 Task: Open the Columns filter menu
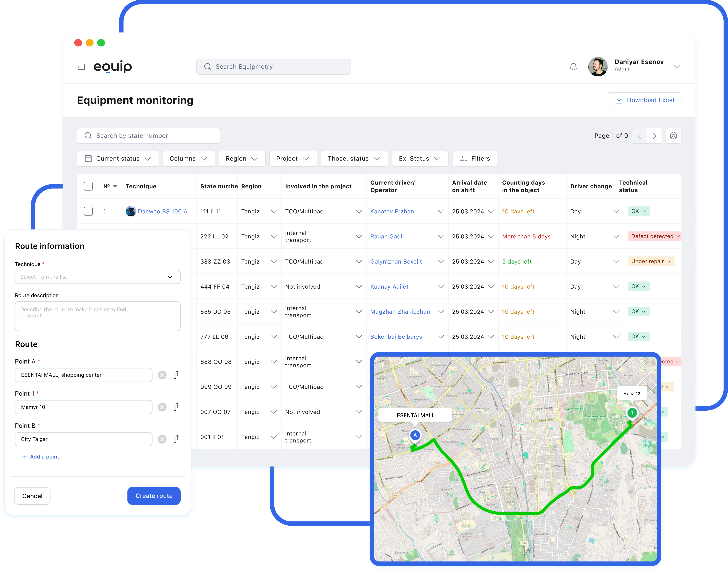(x=189, y=159)
